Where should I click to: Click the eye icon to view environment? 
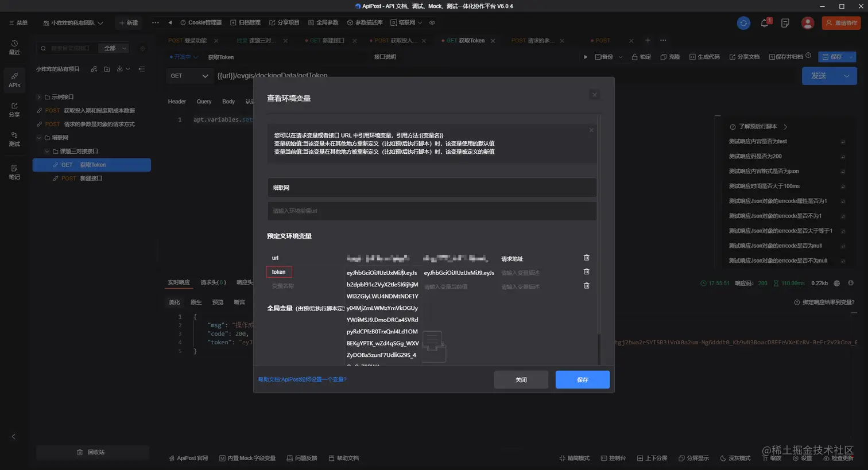click(432, 23)
